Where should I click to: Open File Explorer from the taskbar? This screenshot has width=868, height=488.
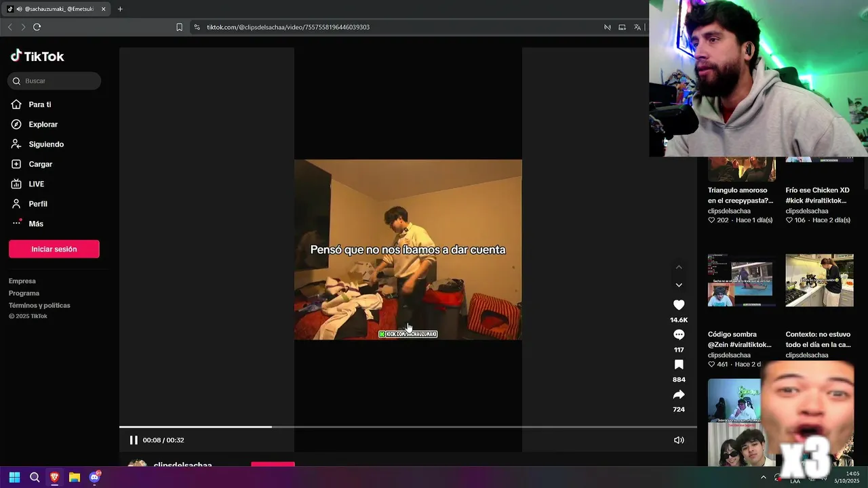[75, 477]
